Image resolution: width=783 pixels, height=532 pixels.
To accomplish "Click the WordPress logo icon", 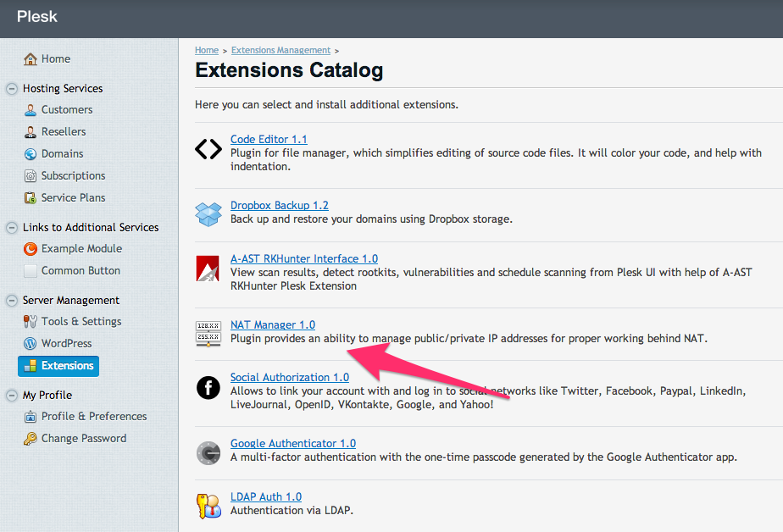I will [x=31, y=343].
